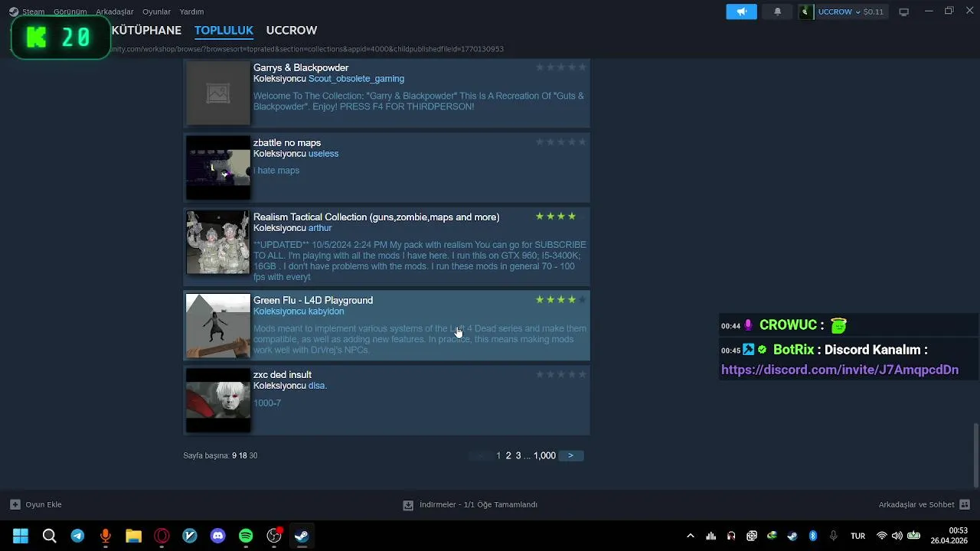Open OBS Studio from the taskbar
This screenshot has width=980, height=551.
274,536
